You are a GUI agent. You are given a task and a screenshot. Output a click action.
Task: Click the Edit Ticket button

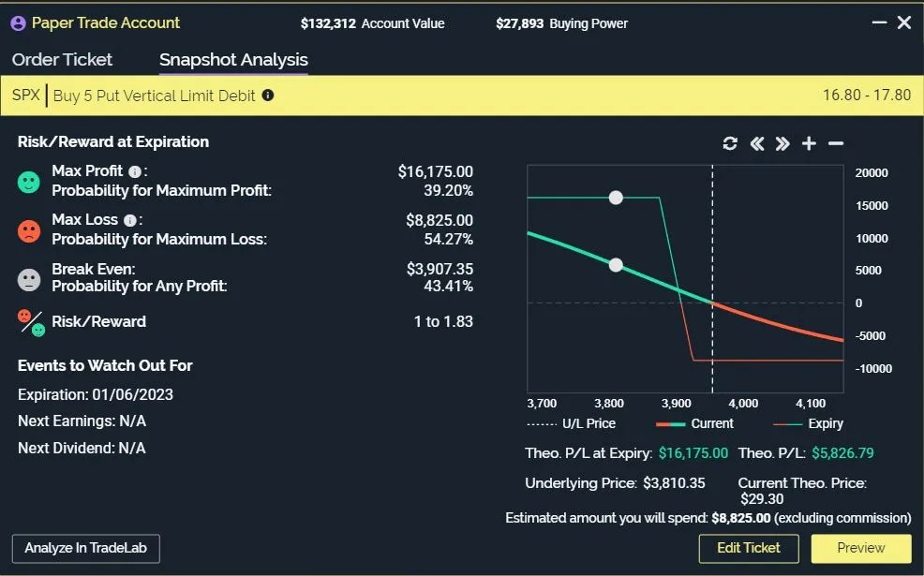748,549
